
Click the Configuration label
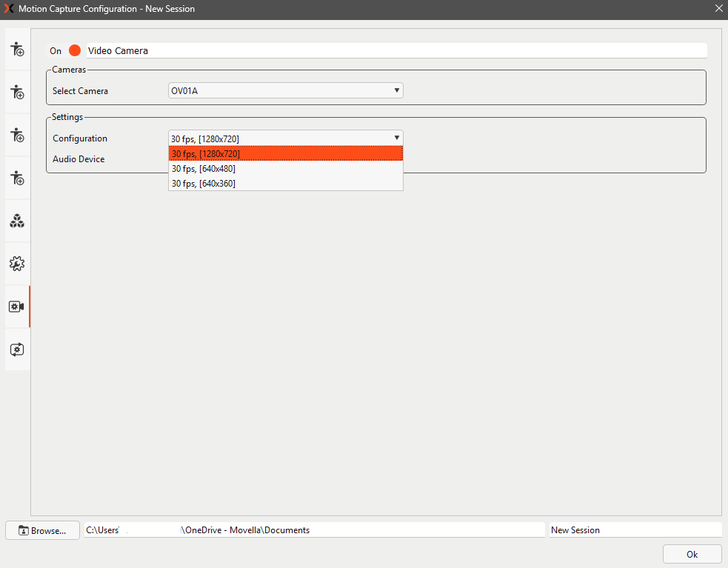(80, 138)
